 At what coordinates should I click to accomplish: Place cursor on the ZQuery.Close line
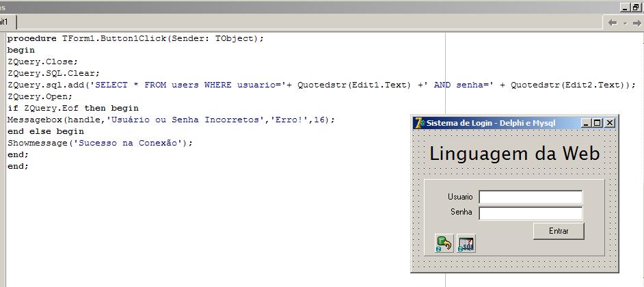tap(42, 62)
